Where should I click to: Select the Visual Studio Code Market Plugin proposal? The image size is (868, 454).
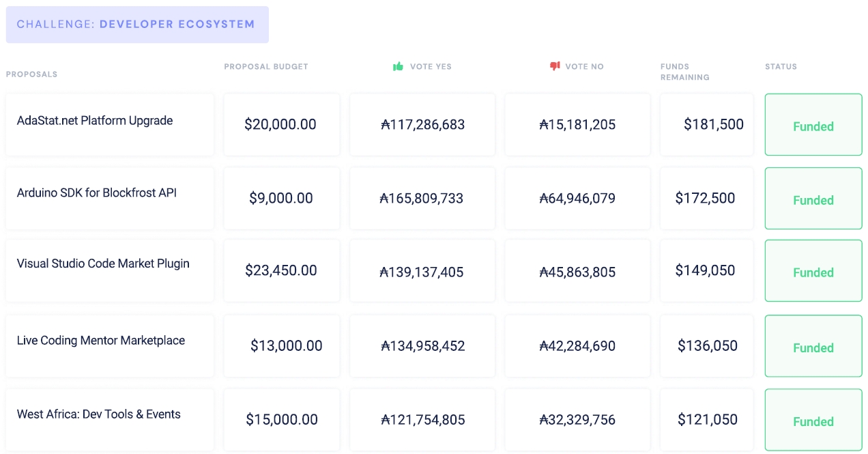point(103,264)
